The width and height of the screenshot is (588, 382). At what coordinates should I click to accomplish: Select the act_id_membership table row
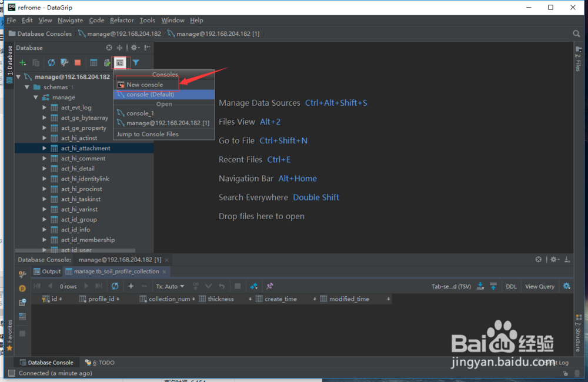click(x=84, y=240)
